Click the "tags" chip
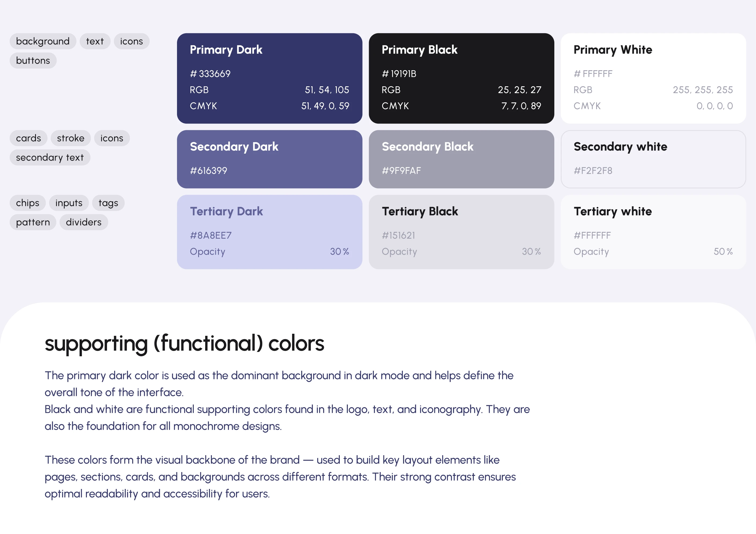This screenshot has width=756, height=534. pyautogui.click(x=108, y=203)
